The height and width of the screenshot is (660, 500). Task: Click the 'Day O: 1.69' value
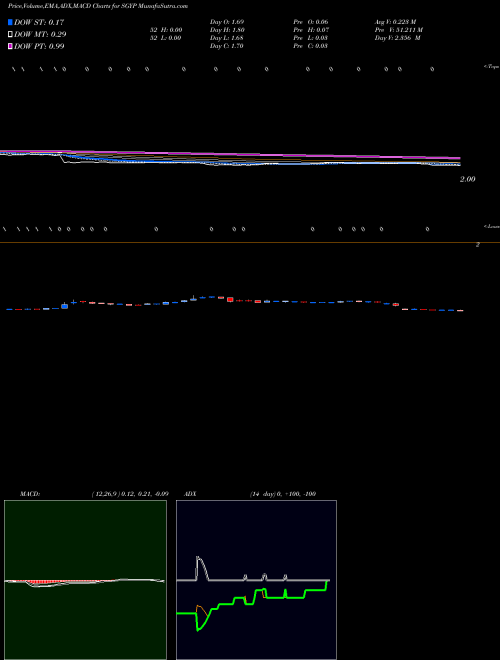(x=227, y=22)
